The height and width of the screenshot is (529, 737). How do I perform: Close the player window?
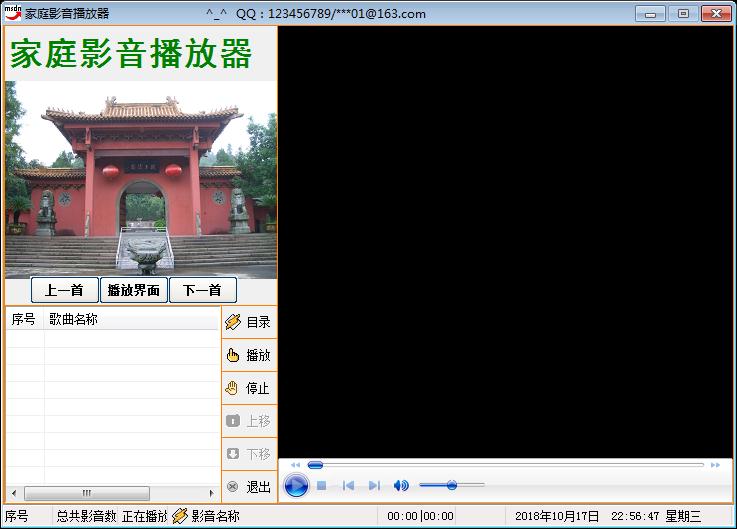[x=716, y=14]
